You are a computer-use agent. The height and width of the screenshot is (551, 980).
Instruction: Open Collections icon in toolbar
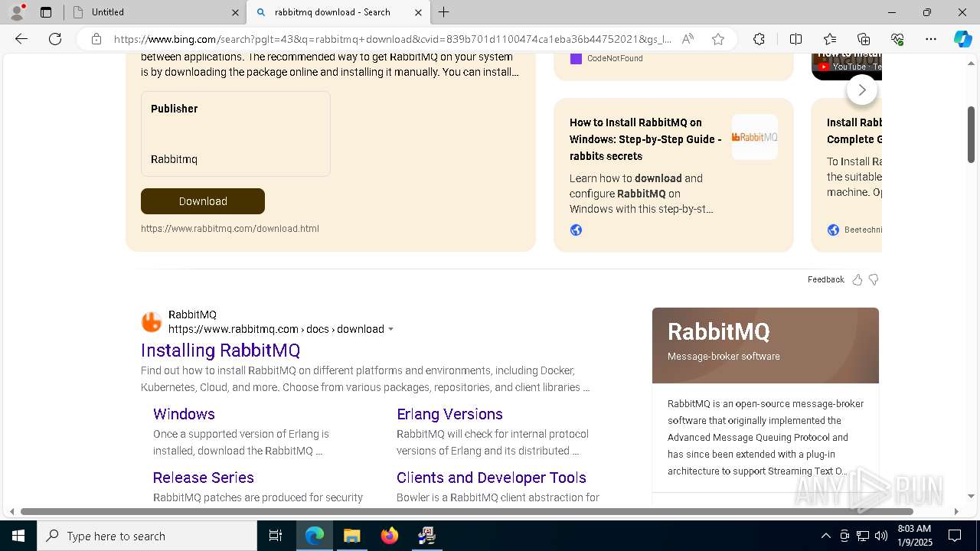point(864,39)
